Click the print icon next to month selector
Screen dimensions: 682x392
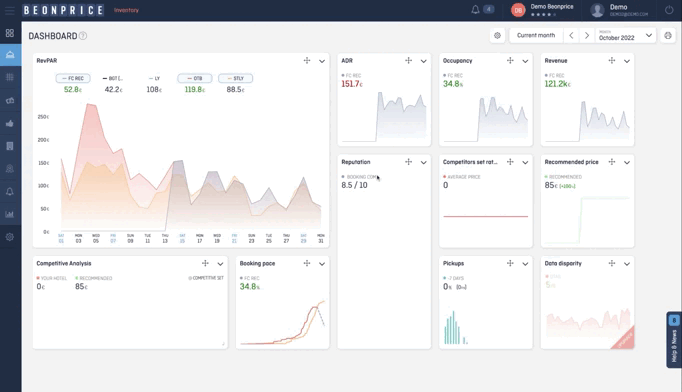point(668,36)
